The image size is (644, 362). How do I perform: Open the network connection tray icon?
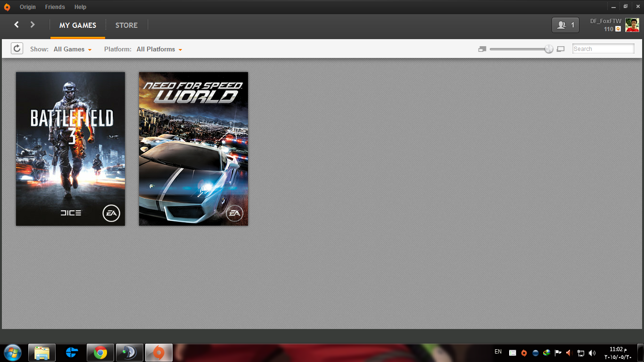coord(581,353)
